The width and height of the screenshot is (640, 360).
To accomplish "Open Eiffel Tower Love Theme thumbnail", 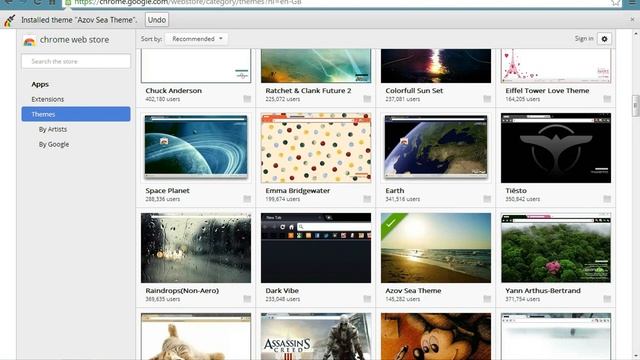I will point(556,66).
